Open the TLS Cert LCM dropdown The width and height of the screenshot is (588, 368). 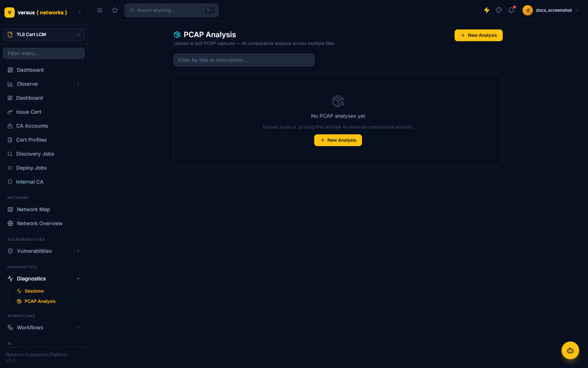point(44,35)
